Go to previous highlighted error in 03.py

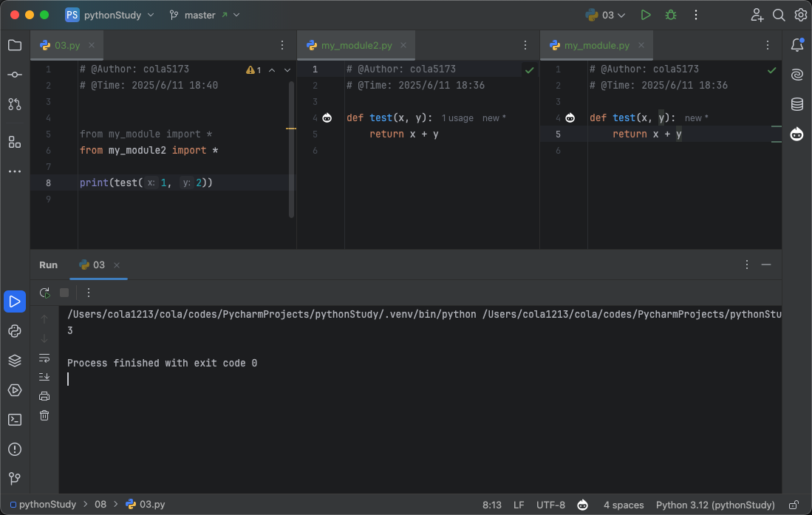coord(272,69)
